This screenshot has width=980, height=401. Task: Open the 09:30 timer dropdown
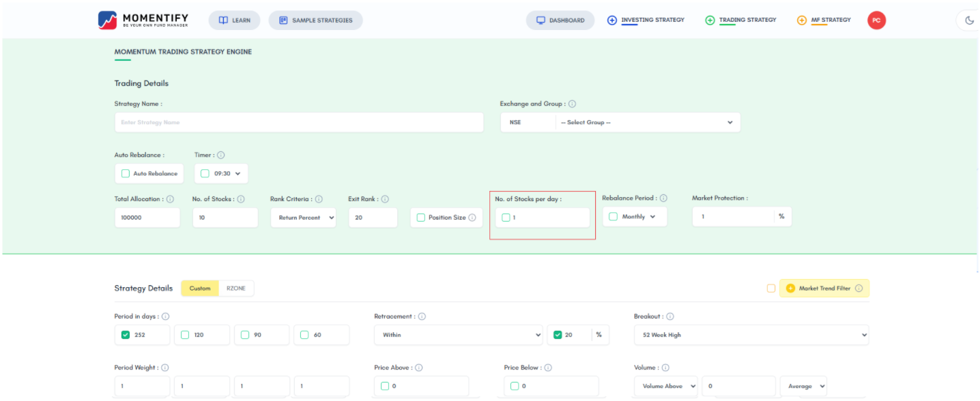[228, 173]
